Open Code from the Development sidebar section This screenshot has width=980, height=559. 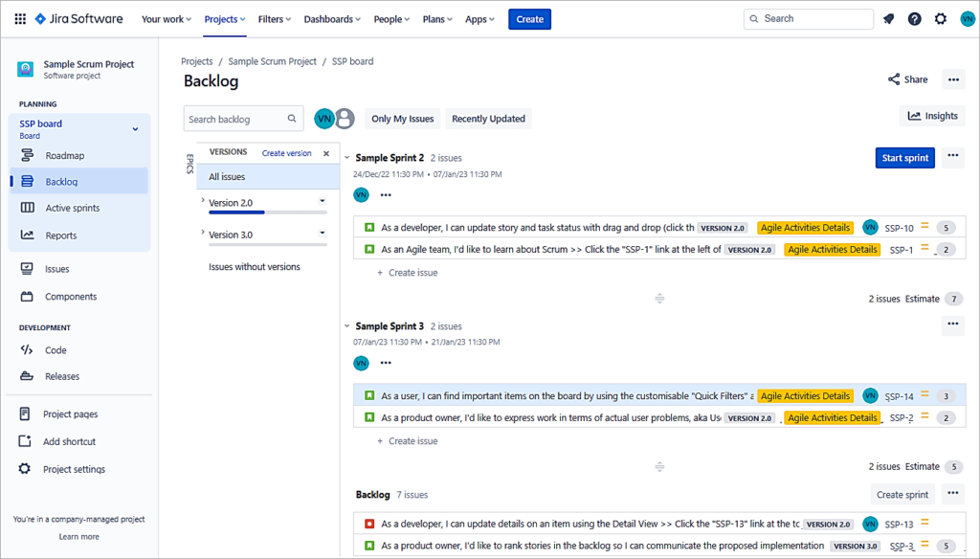[x=56, y=349]
